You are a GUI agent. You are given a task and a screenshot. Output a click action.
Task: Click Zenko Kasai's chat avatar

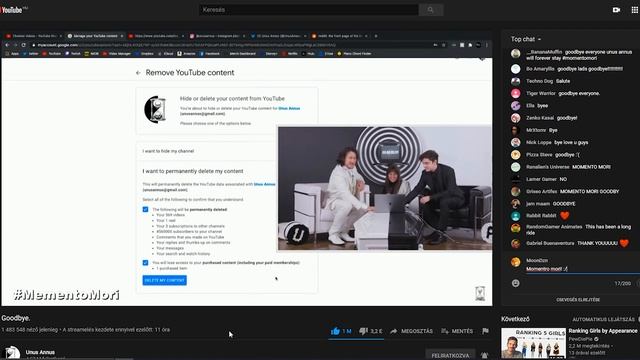click(516, 118)
